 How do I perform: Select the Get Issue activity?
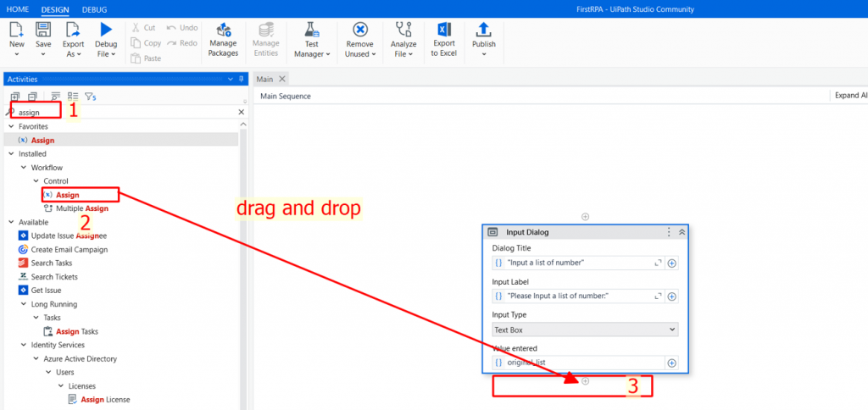[46, 290]
